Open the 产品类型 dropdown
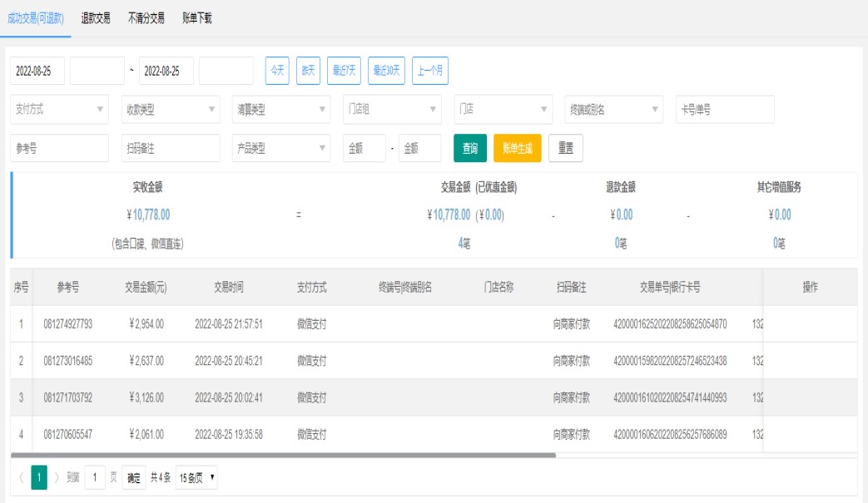 [x=281, y=148]
